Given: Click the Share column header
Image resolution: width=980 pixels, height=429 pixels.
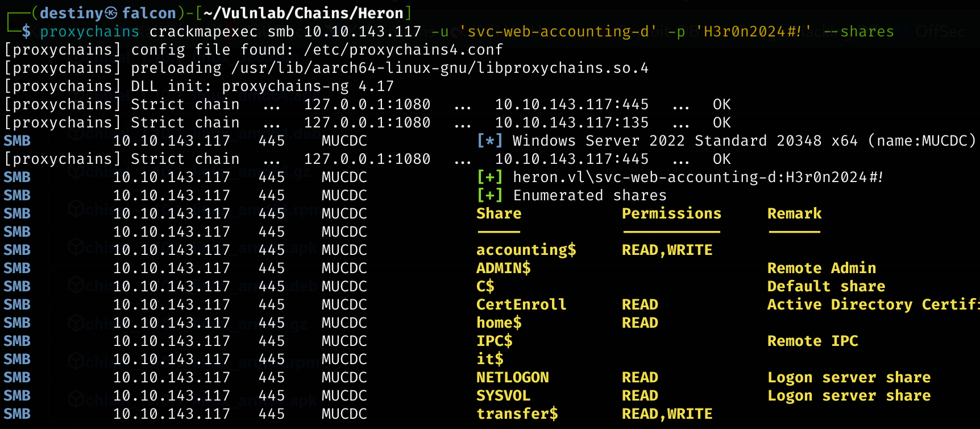Looking at the screenshot, I should (499, 213).
